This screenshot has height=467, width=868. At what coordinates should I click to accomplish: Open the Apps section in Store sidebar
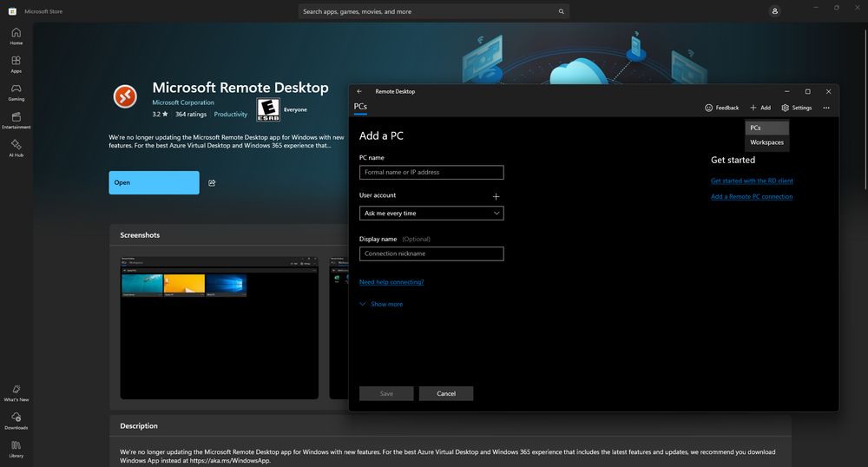point(16,64)
